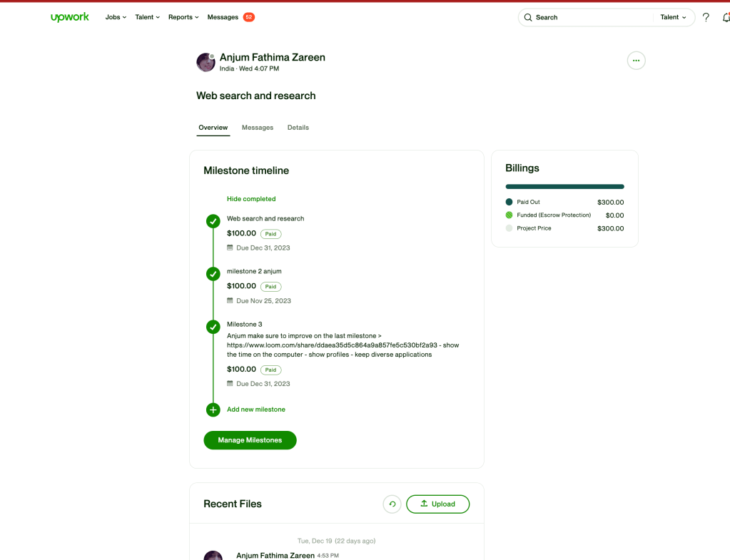Click green checkmark for Milestone 3
Image resolution: width=730 pixels, height=560 pixels.
[213, 327]
